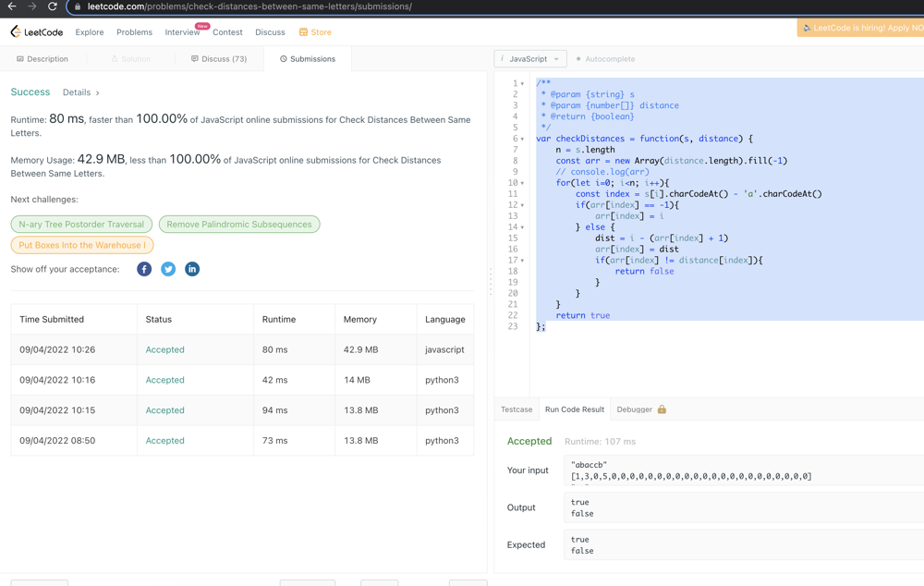Expand the submission Details chevron
This screenshot has height=586, width=924.
tap(97, 93)
